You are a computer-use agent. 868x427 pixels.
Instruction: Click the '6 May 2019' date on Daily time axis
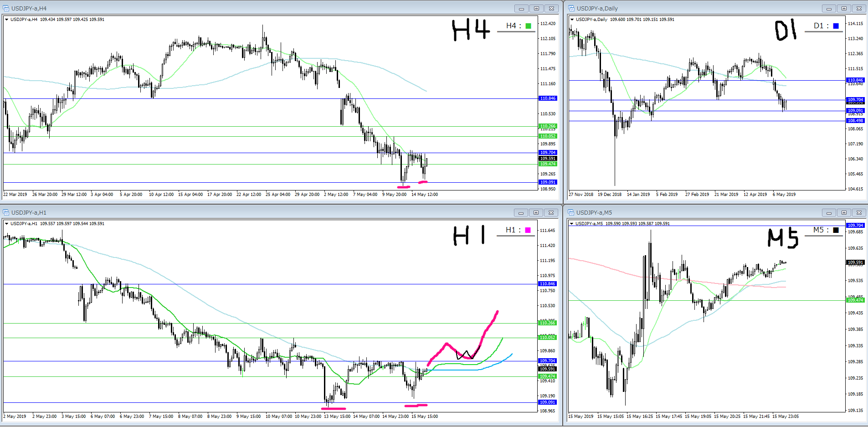(x=784, y=195)
